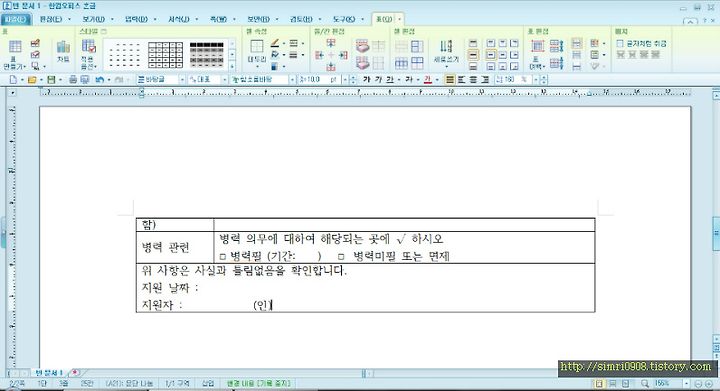The image size is (720, 391).
Task: Toggle center paragraph alignment
Action: [473, 80]
